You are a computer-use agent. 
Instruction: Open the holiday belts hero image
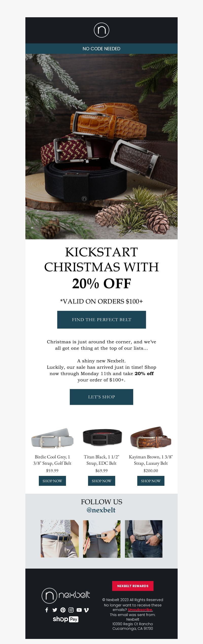click(x=101, y=146)
